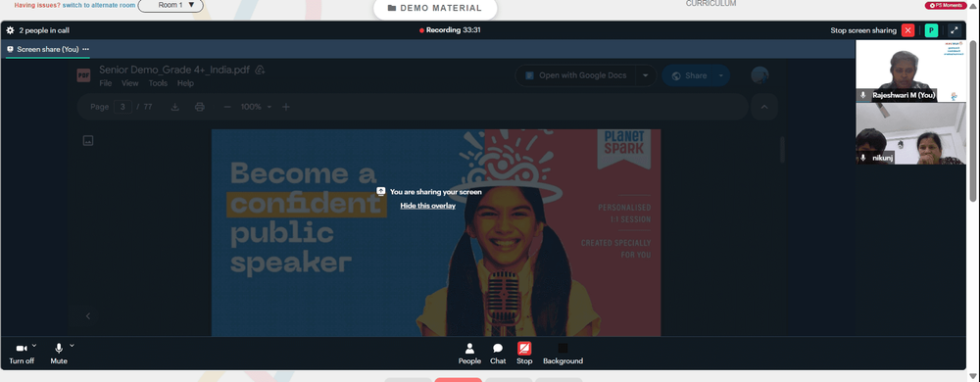
Task: Hide this overlay link
Action: click(427, 206)
